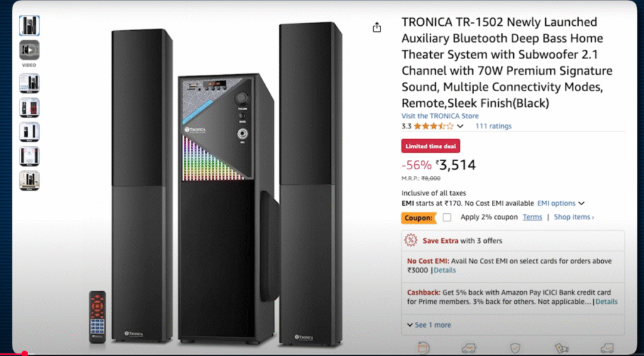
Task: Click the share icon above the product title
Action: pos(377,27)
